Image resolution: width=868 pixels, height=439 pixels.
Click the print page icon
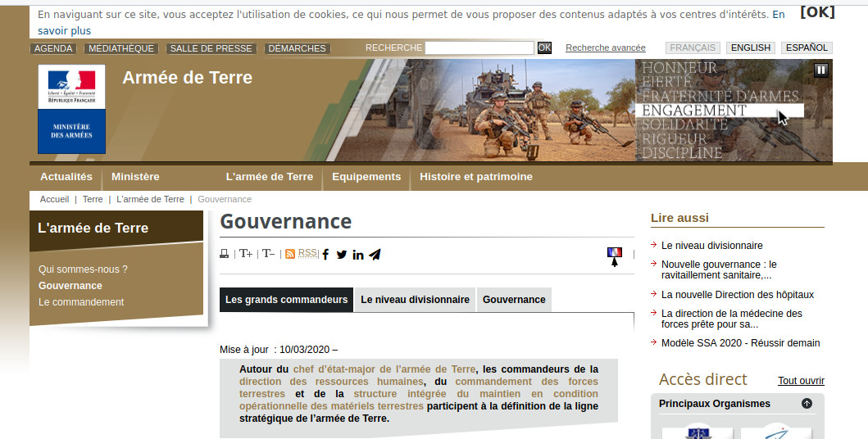(225, 254)
